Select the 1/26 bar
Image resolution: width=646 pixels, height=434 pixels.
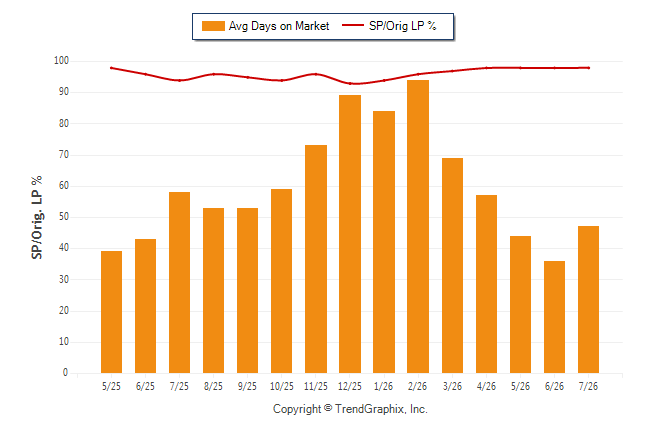[x=384, y=242]
